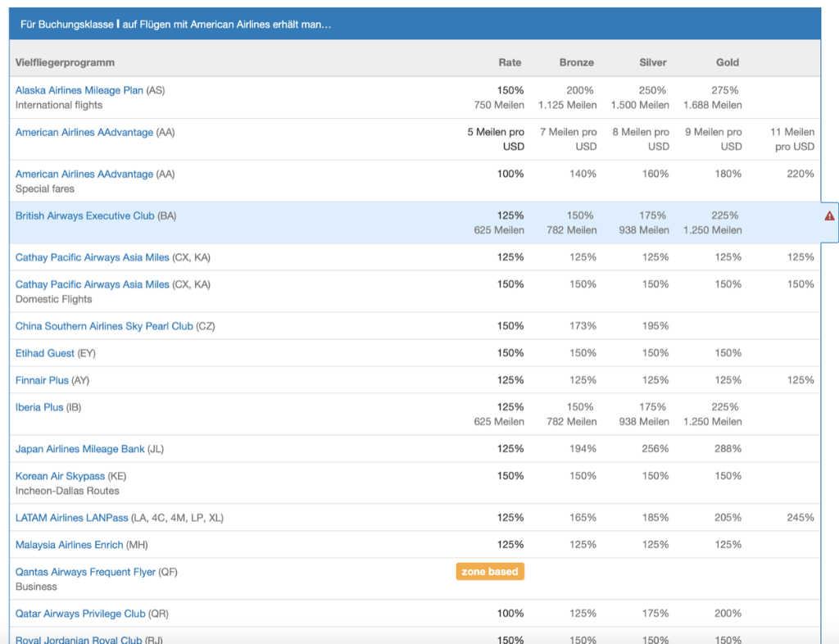
Task: Click the "205%" Gold value for LATAM
Action: click(728, 518)
